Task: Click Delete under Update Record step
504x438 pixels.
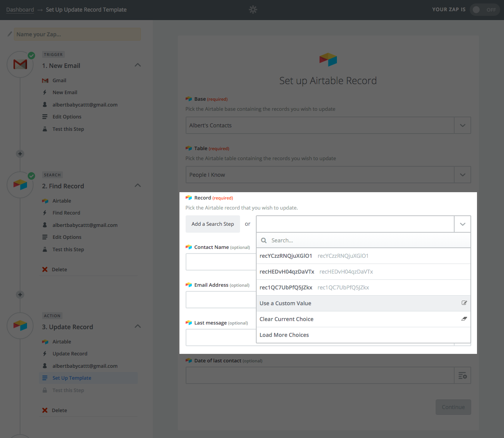Action: tap(59, 410)
